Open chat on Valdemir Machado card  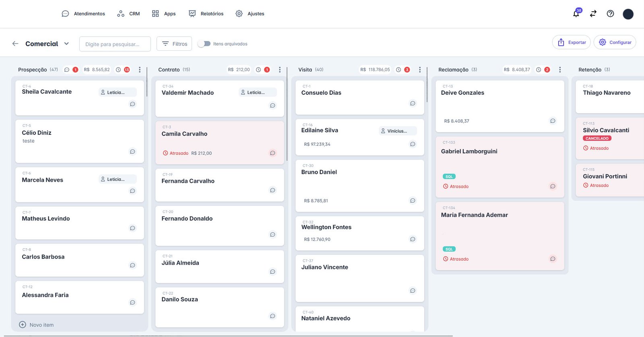272,105
